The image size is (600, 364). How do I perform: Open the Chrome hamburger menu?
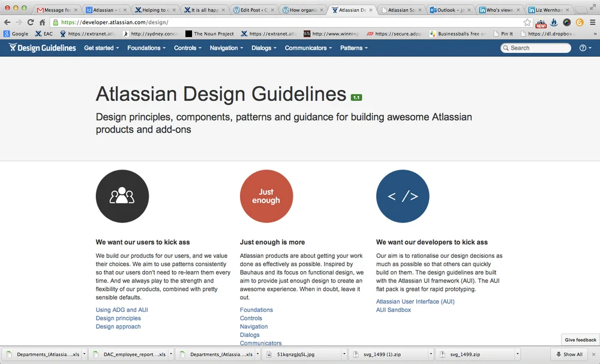[x=592, y=23]
